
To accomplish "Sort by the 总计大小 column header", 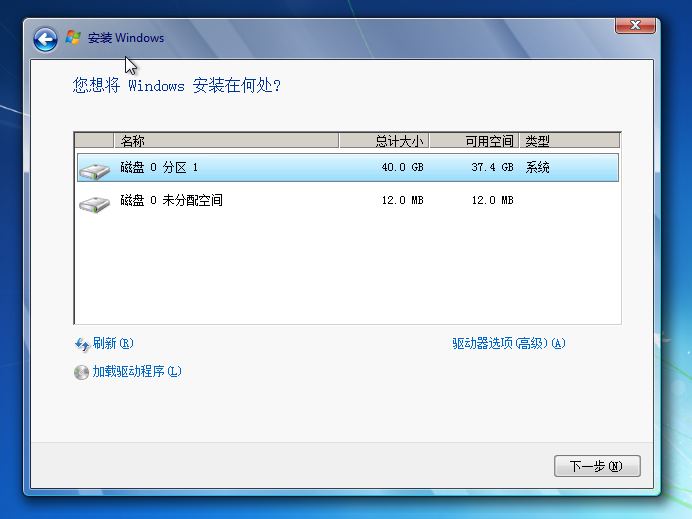I will point(384,141).
